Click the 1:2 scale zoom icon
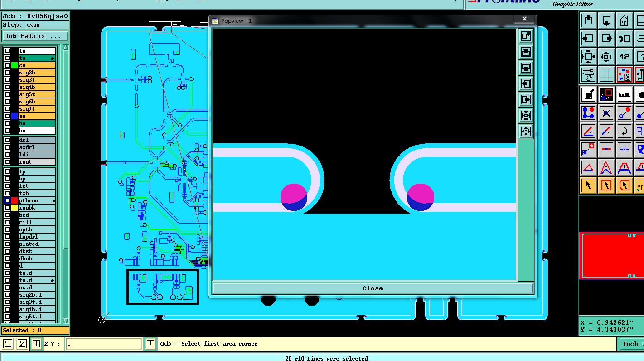The height and width of the screenshot is (361, 644). 625,57
